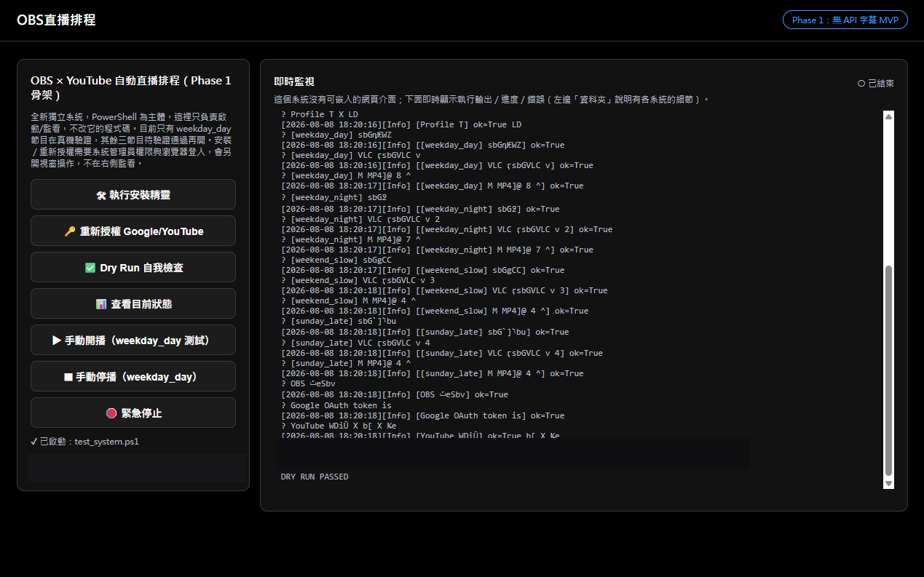Click the green checkmark icon on Dry Run

pos(90,268)
